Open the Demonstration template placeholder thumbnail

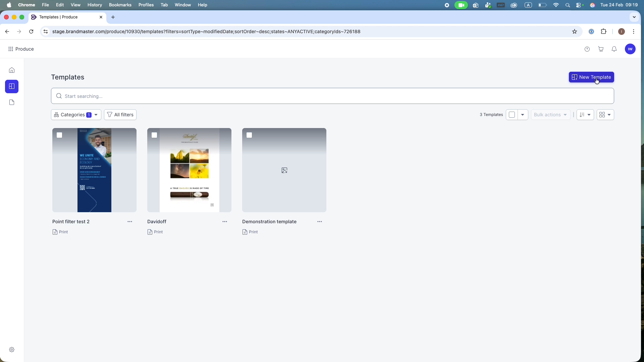click(284, 170)
